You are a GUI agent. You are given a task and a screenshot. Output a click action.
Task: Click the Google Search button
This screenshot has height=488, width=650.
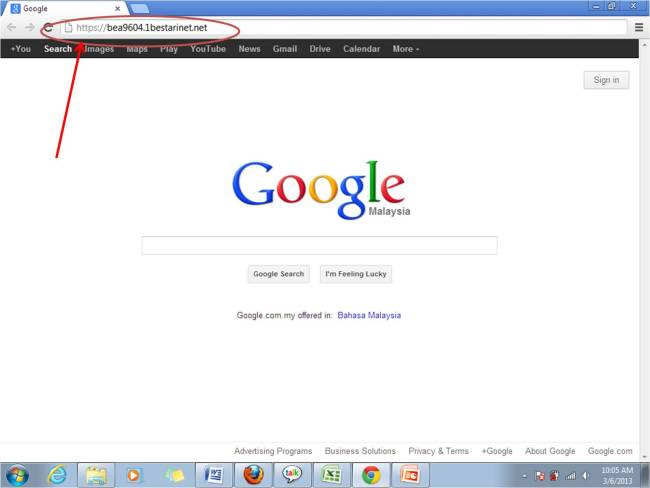(279, 274)
